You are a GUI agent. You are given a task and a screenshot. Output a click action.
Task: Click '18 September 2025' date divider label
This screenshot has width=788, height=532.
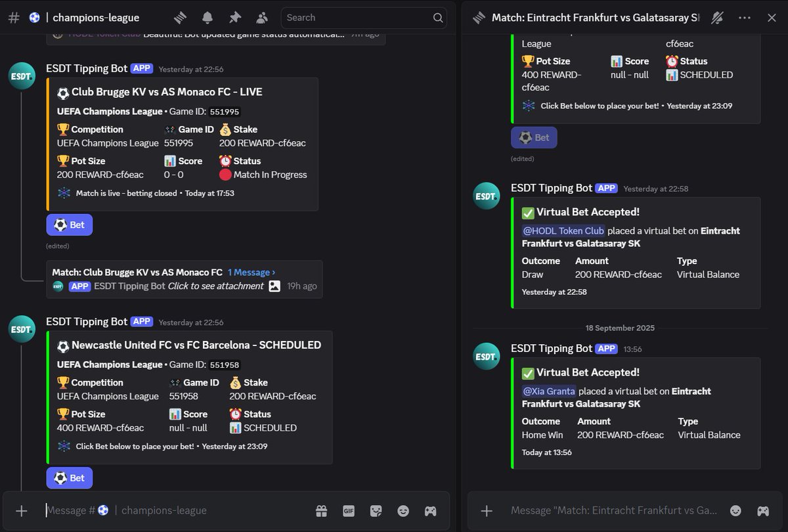coord(620,328)
